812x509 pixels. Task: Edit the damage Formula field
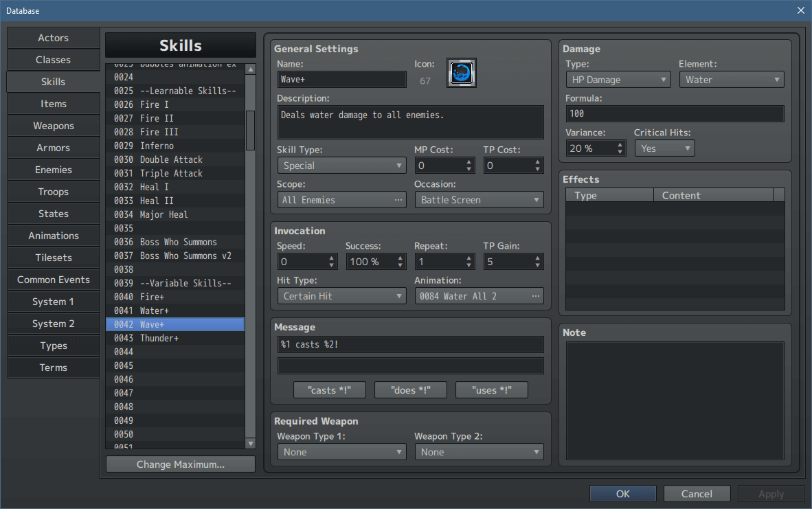674,113
